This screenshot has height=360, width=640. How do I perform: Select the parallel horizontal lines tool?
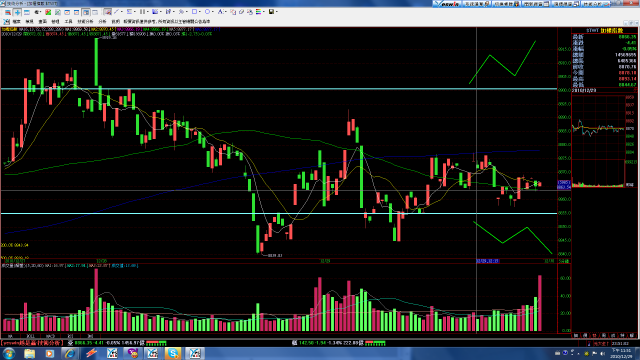pyautogui.click(x=129, y=12)
